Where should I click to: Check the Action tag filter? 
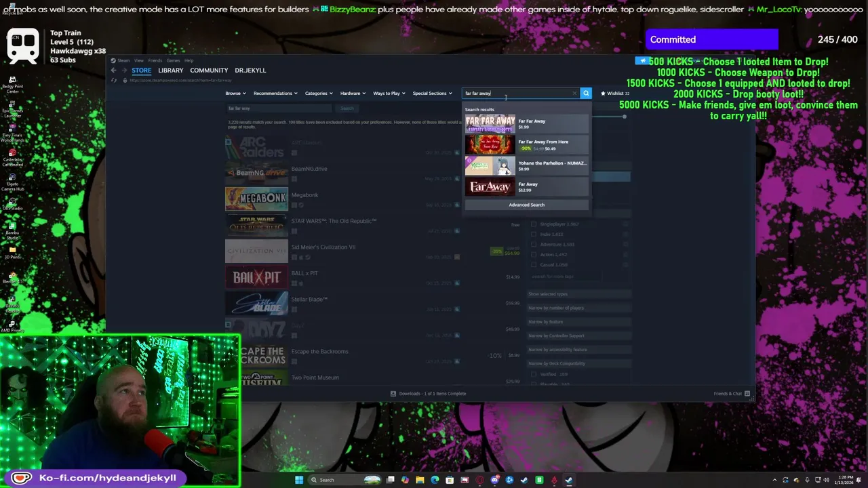coord(534,255)
